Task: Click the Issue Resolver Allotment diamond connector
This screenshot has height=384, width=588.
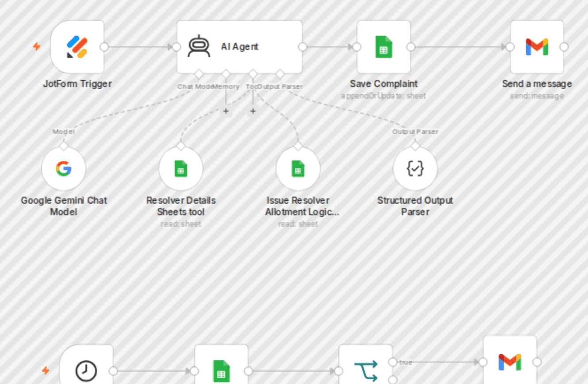Action: point(298,146)
